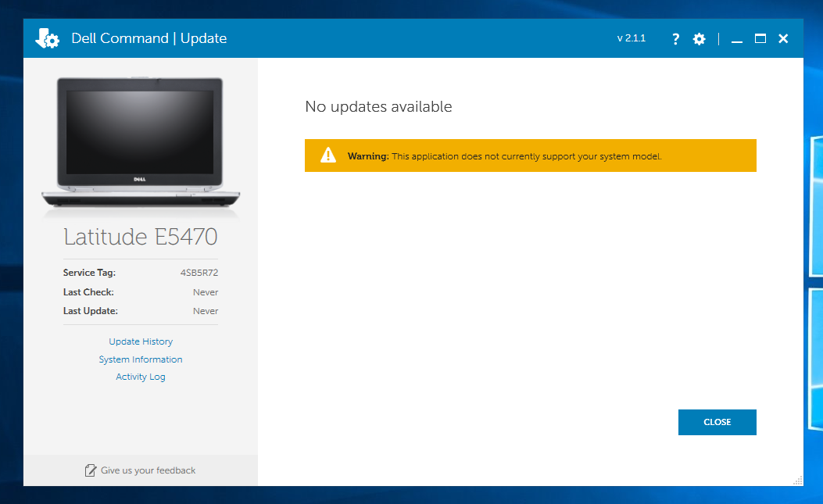Click the Dell Command | Update title
Image resolution: width=823 pixels, height=504 pixels.
(x=149, y=38)
